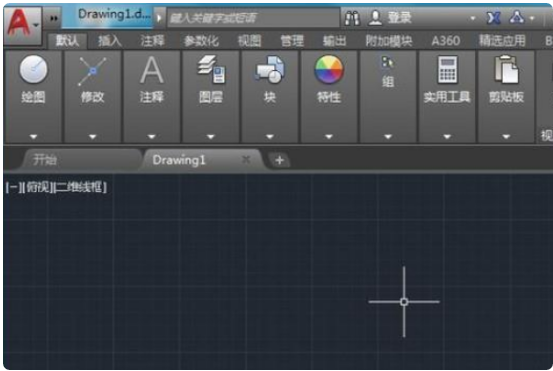Click the 绘图 draw panel icon
The image size is (553, 371).
pos(34,69)
